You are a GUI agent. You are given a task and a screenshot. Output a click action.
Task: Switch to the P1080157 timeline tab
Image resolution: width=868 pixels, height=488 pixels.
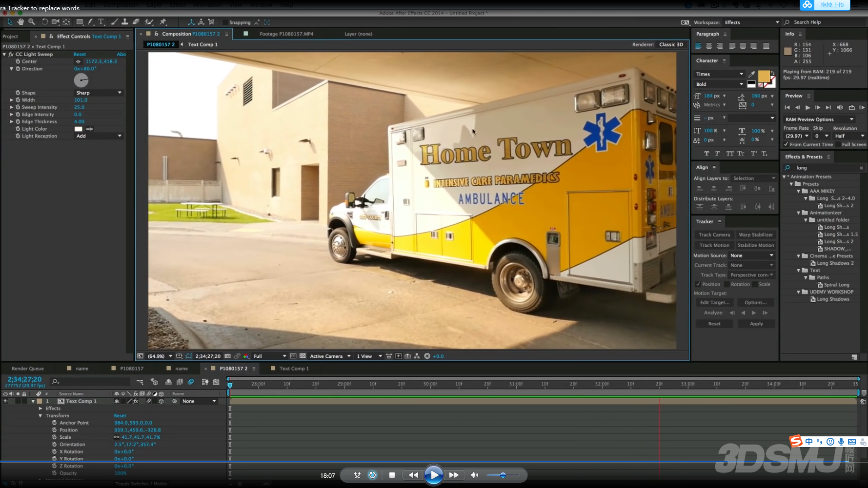point(132,369)
